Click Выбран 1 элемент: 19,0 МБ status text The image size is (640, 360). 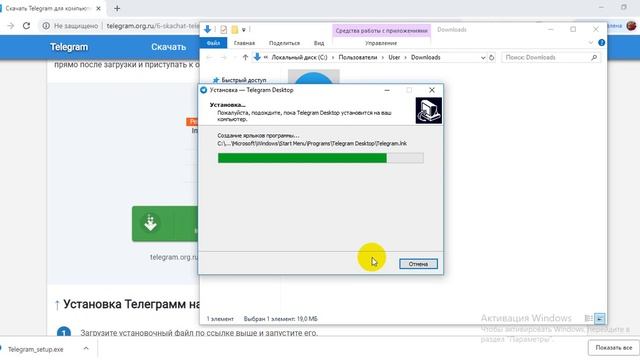280,319
